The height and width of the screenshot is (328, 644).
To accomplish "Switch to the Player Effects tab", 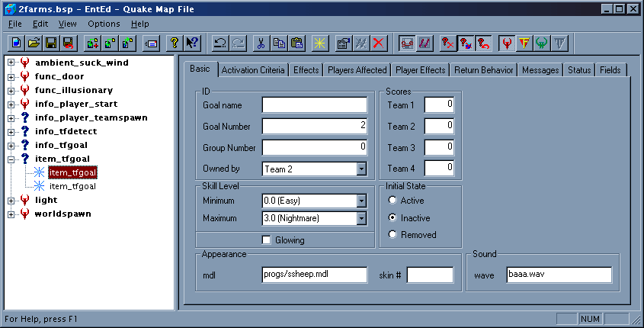I will click(x=421, y=70).
